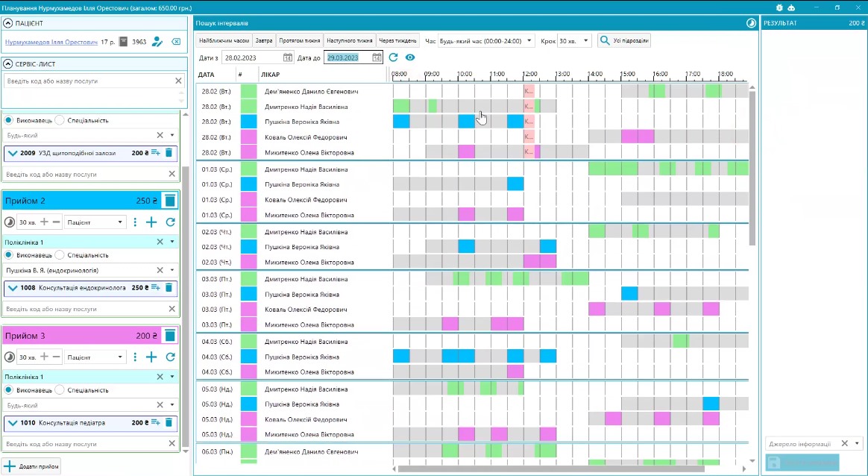Delete Прийом 2 with the trash icon
This screenshot has height=476, width=868.
pos(170,200)
